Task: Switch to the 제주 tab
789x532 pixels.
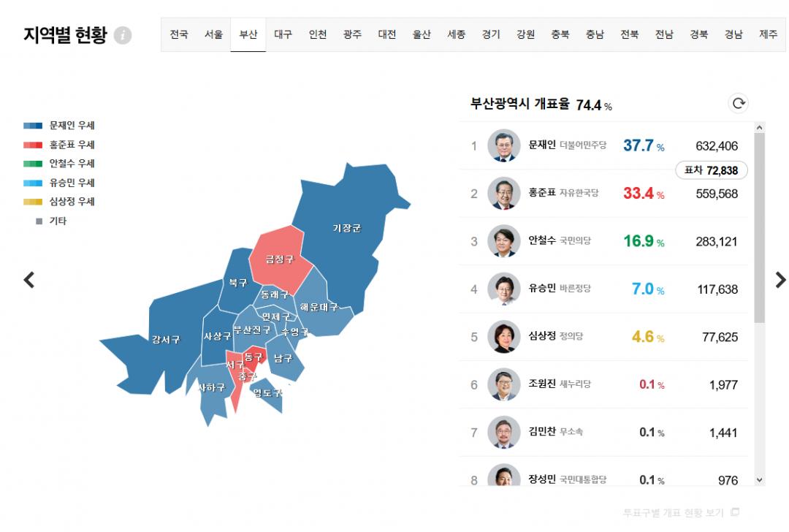Action: pos(769,34)
